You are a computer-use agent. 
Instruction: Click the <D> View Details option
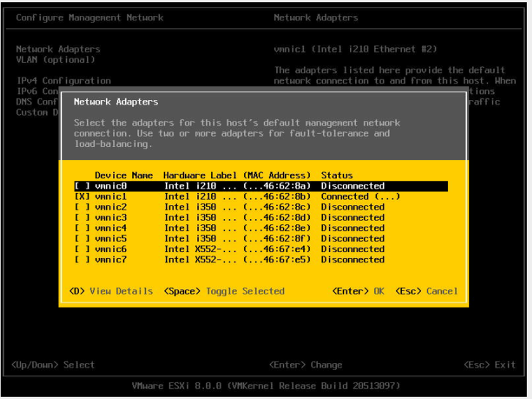point(111,291)
